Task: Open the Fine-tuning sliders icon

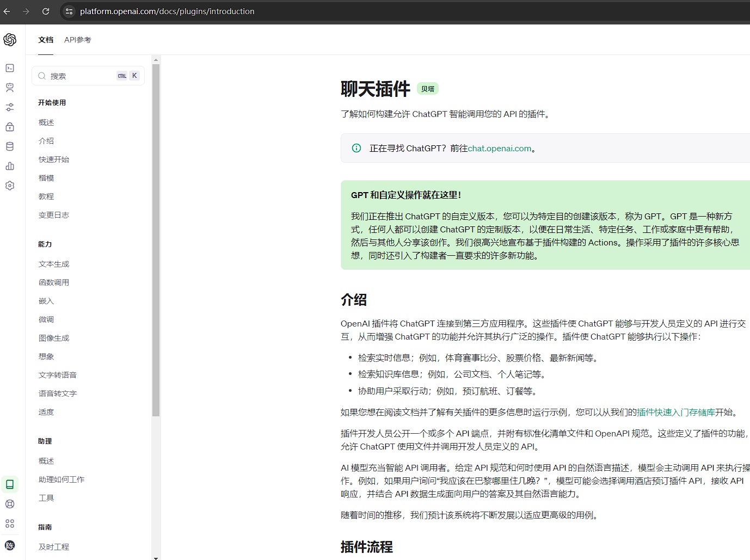Action: click(x=10, y=107)
